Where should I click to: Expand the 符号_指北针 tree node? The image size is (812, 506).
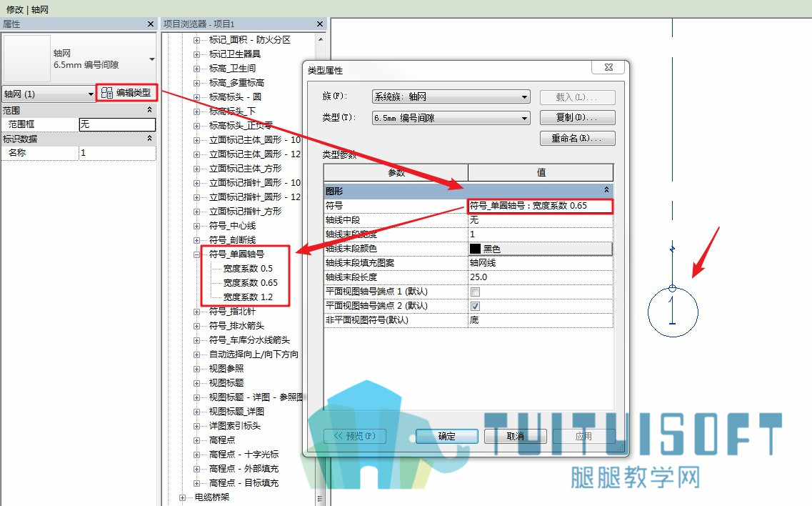197,312
